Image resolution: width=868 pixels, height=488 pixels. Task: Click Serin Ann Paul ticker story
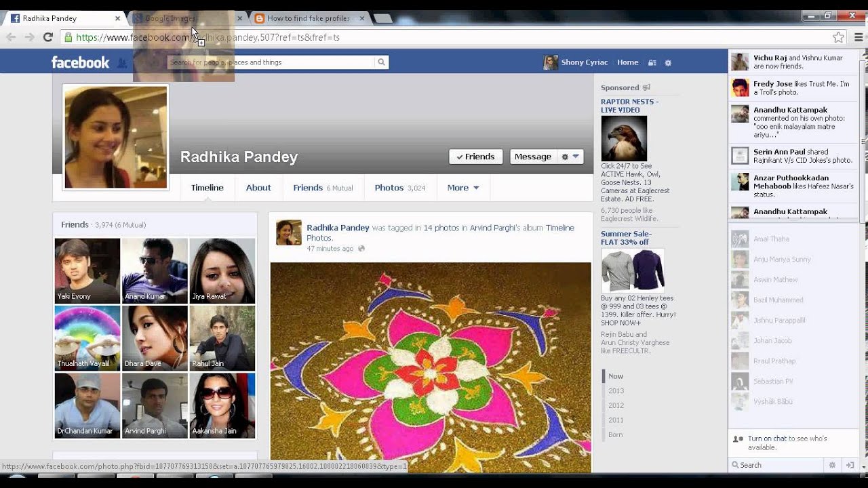pos(794,156)
